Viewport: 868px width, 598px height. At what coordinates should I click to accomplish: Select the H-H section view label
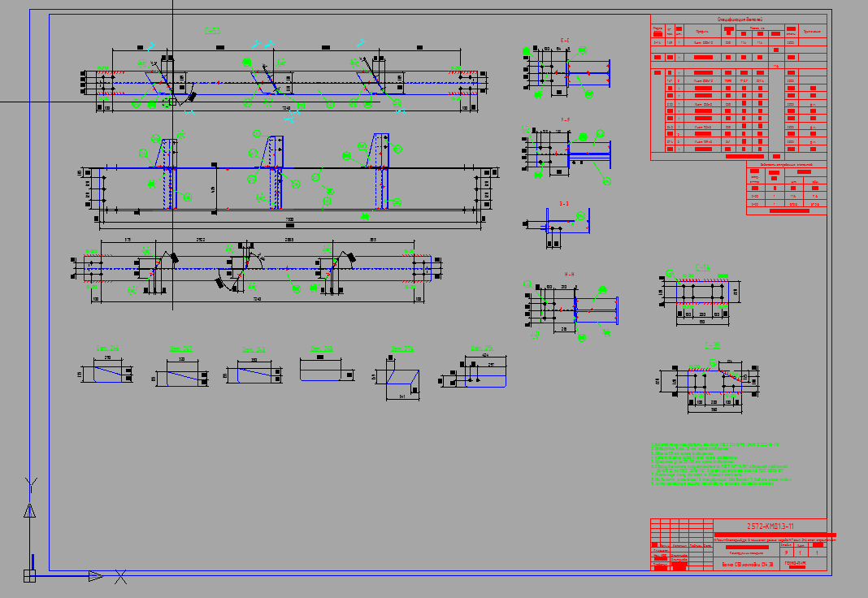[569, 275]
